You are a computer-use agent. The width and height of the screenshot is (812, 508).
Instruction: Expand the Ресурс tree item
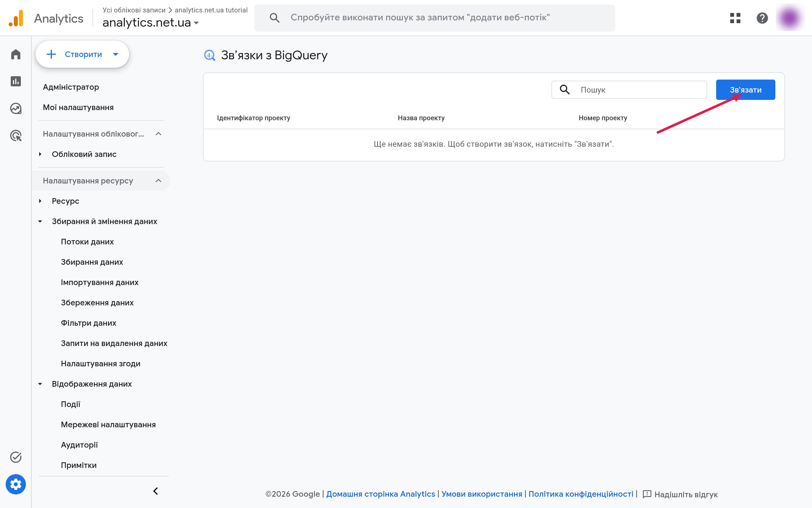40,201
